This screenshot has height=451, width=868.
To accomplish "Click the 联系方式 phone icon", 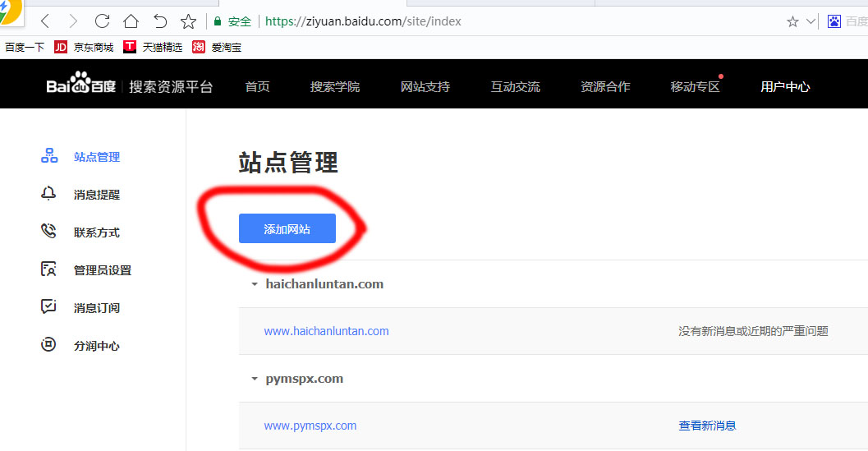I will (48, 231).
